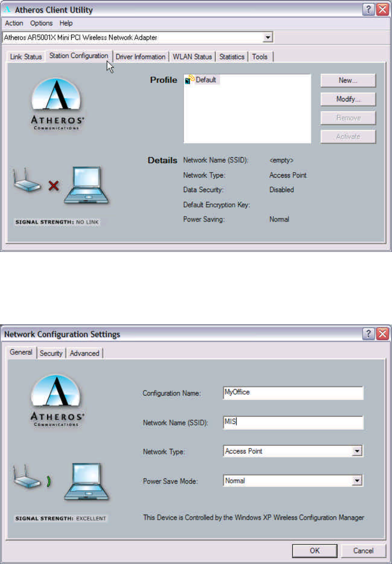Screen dimensions: 392x564
Task: Show the Statistics tab
Action: click(232, 57)
